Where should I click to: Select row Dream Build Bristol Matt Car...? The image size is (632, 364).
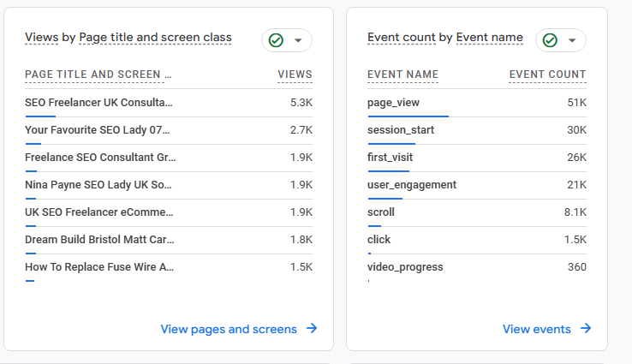tap(169, 240)
